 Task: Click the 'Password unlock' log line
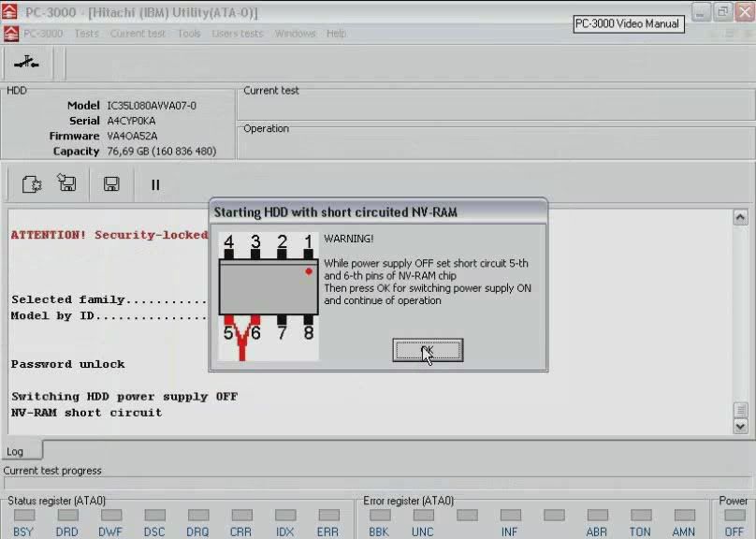point(68,364)
